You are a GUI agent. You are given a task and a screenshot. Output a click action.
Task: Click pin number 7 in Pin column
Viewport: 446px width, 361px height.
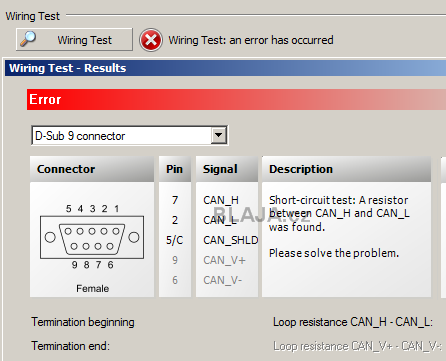(x=175, y=200)
